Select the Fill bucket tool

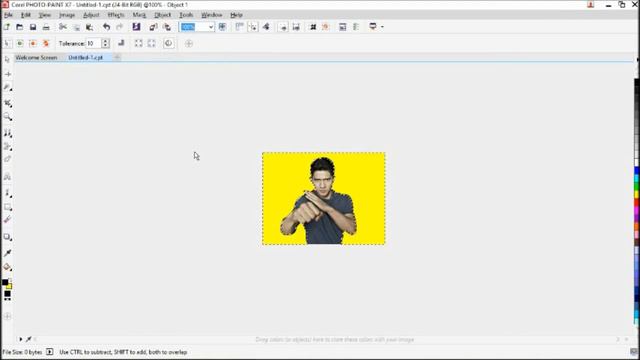[x=7, y=267]
